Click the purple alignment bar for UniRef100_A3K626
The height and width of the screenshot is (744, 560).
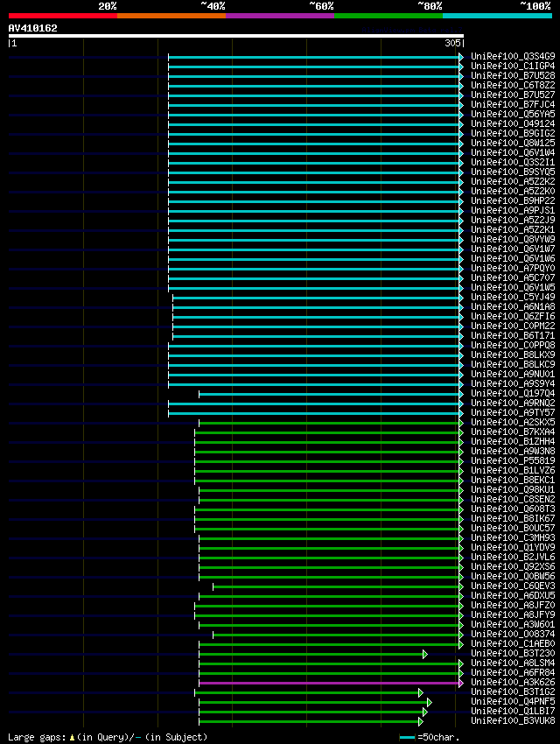pyautogui.click(x=329, y=684)
